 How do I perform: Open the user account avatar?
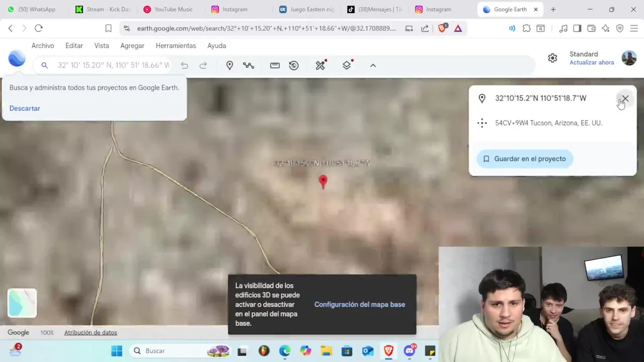pos(629,58)
